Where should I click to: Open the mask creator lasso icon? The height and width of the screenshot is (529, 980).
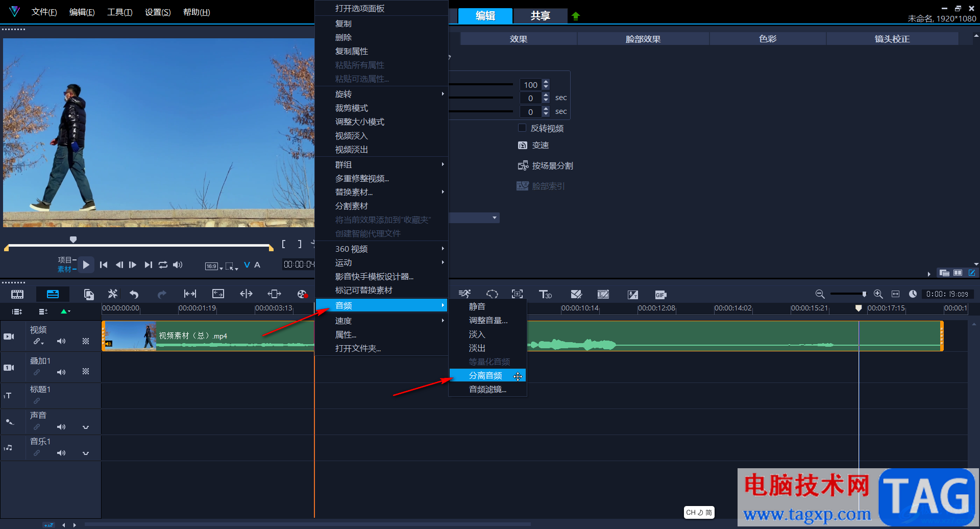(492, 294)
